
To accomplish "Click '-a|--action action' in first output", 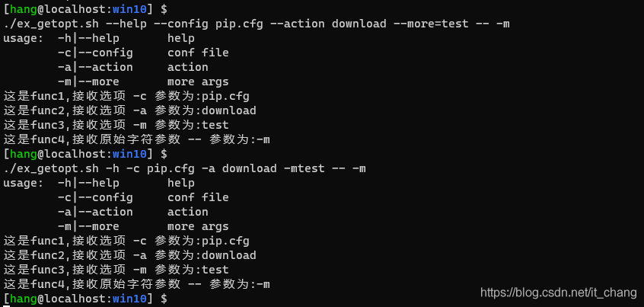I will click(133, 67).
